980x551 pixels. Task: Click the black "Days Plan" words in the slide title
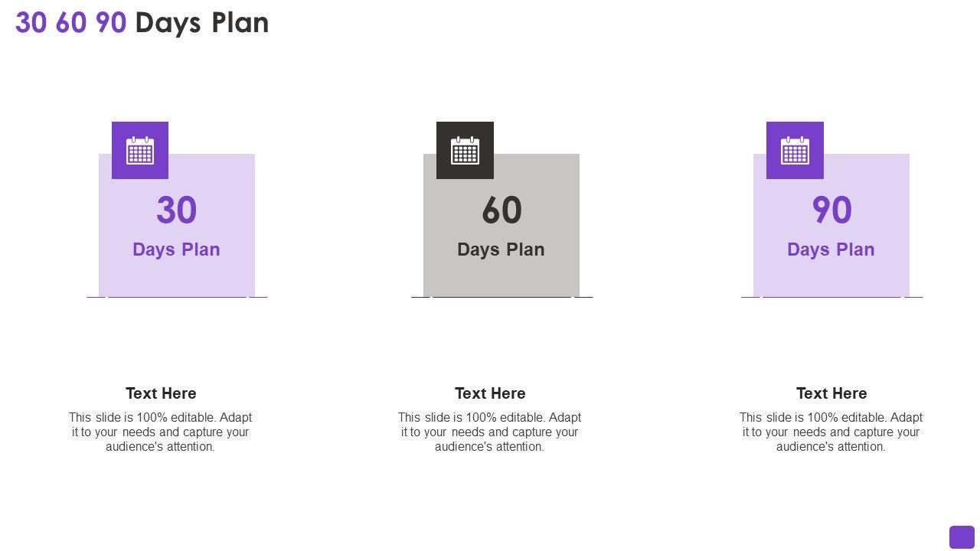[202, 23]
